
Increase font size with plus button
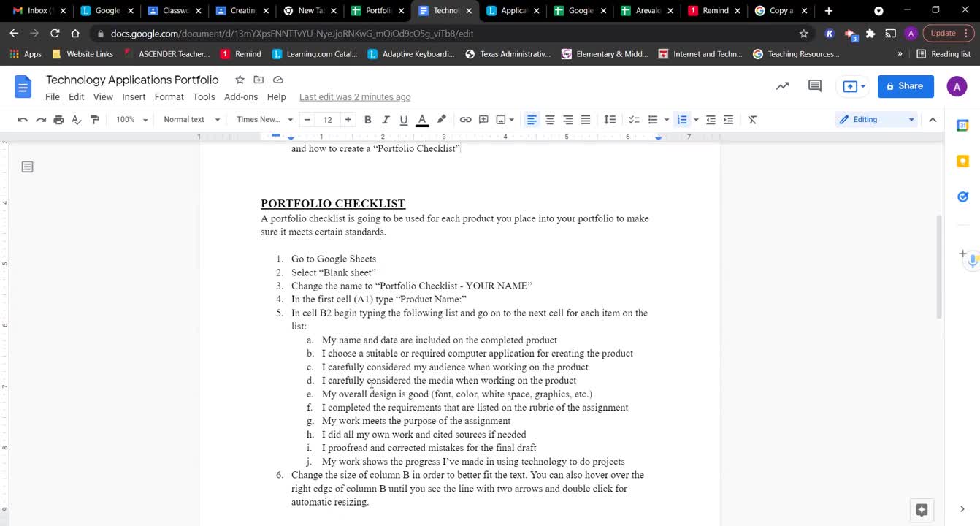click(348, 120)
